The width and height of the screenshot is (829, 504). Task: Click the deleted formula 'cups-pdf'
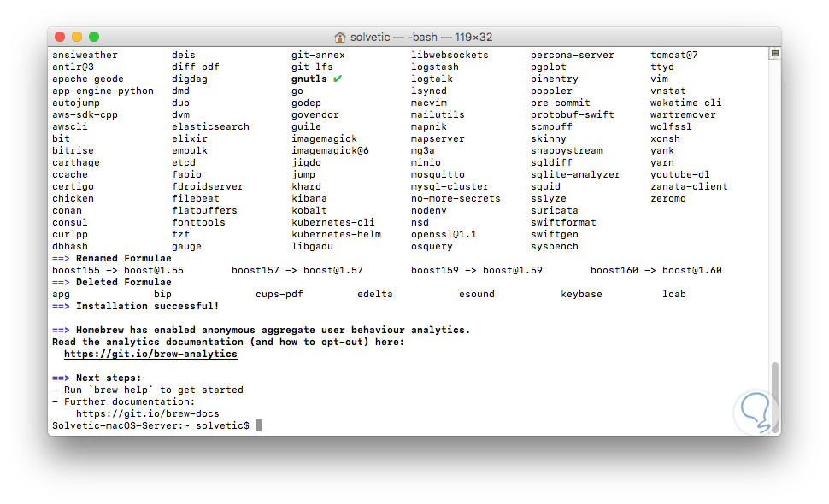click(x=279, y=294)
